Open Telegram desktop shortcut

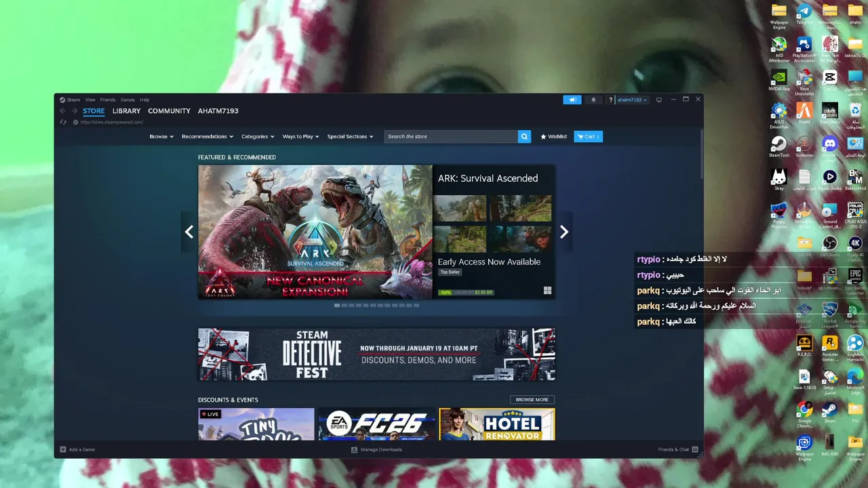click(804, 13)
